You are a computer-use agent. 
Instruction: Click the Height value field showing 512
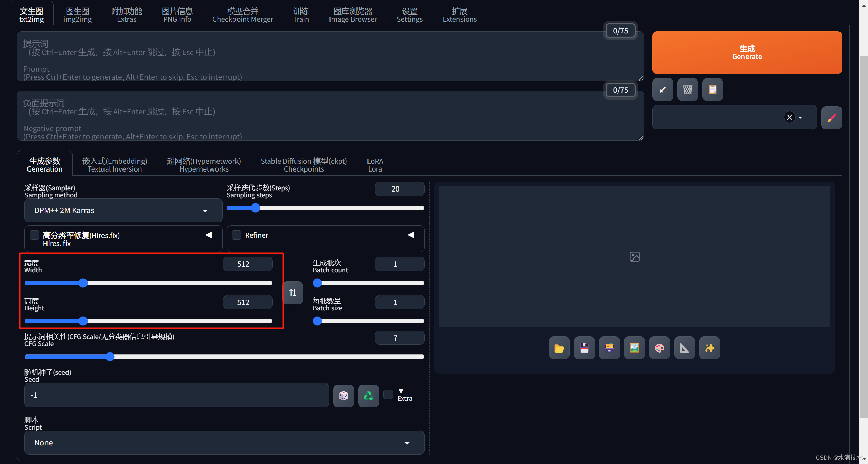coord(247,302)
